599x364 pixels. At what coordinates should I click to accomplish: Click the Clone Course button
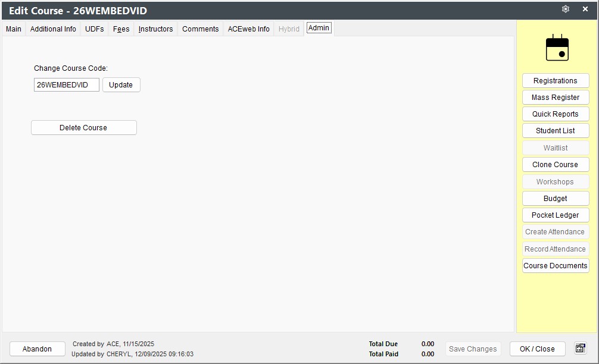pos(556,165)
